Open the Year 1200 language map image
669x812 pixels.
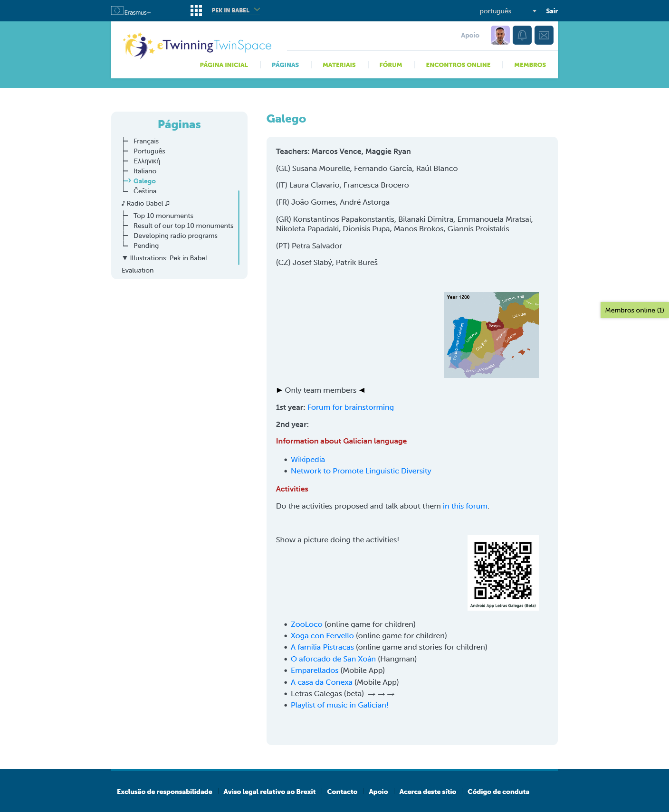pos(491,335)
